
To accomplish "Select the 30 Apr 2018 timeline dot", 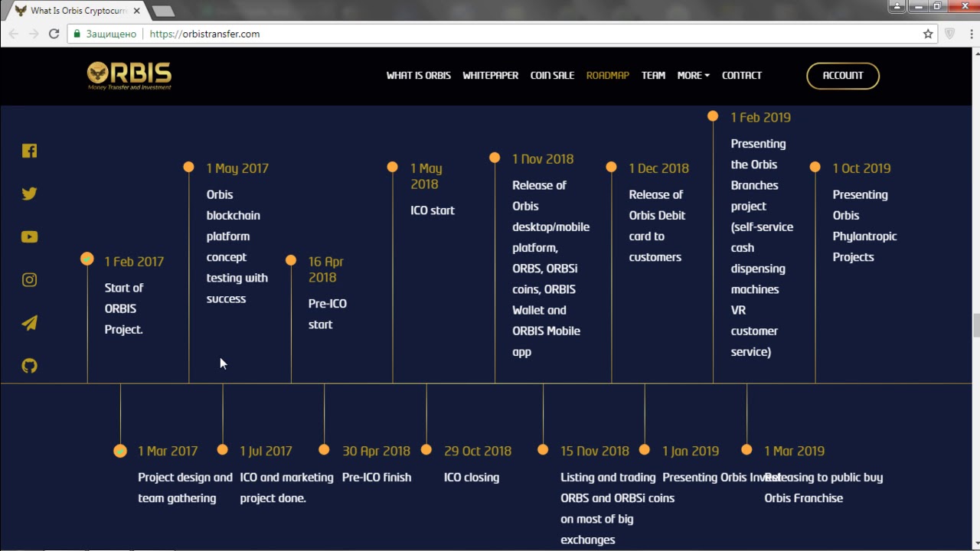I will click(x=324, y=450).
